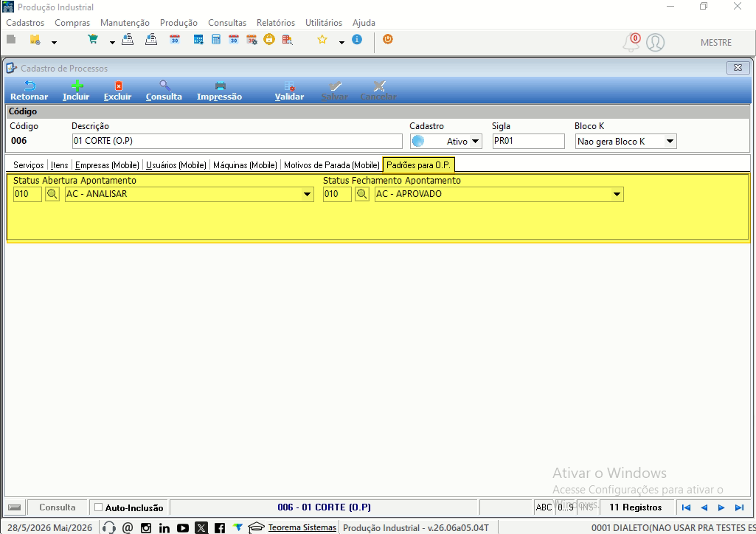
Task: Click the headset support icon
Action: point(109,527)
